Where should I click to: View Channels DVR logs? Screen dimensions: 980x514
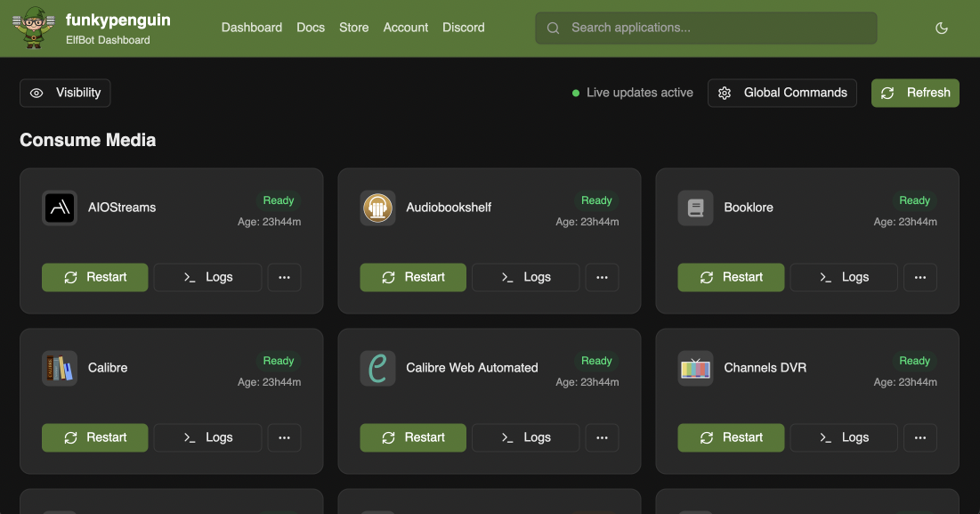coord(844,437)
